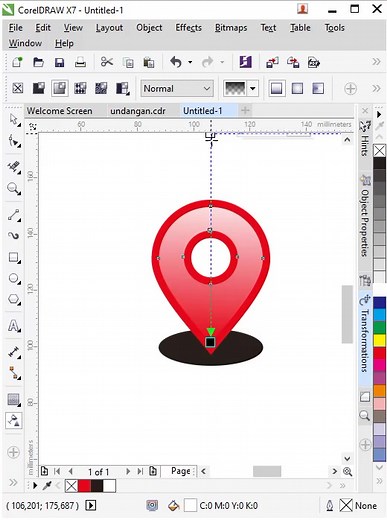387x520 pixels.
Task: Switch to Welcome Screen tab
Action: pyautogui.click(x=60, y=111)
